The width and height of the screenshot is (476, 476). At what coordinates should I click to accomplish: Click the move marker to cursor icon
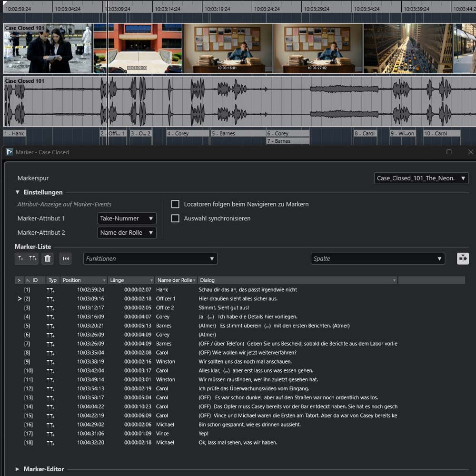(x=66, y=258)
